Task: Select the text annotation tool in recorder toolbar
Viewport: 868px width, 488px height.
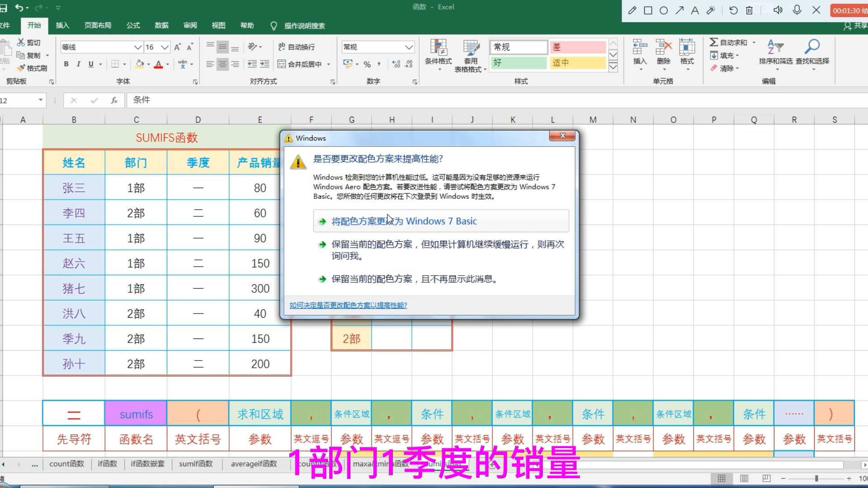Action: (x=695, y=10)
